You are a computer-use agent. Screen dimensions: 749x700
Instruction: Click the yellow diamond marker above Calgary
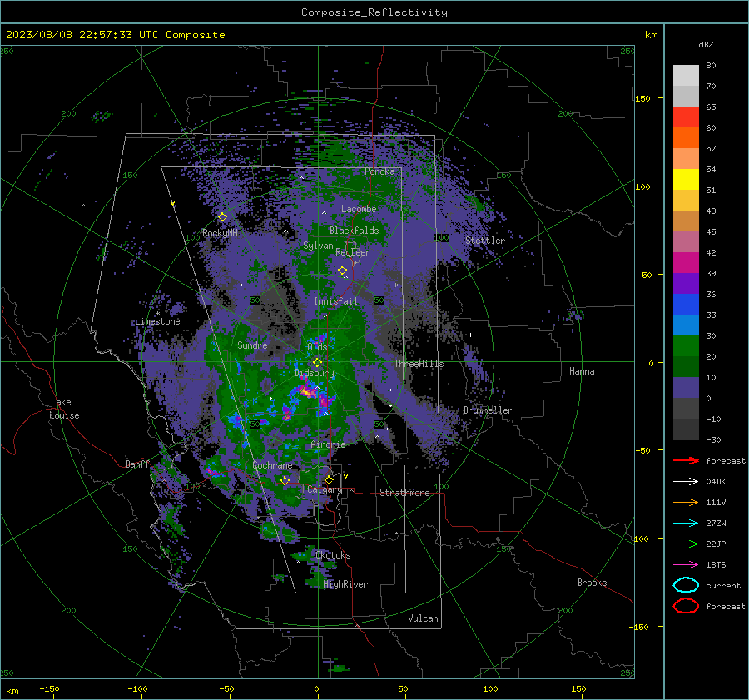329,479
